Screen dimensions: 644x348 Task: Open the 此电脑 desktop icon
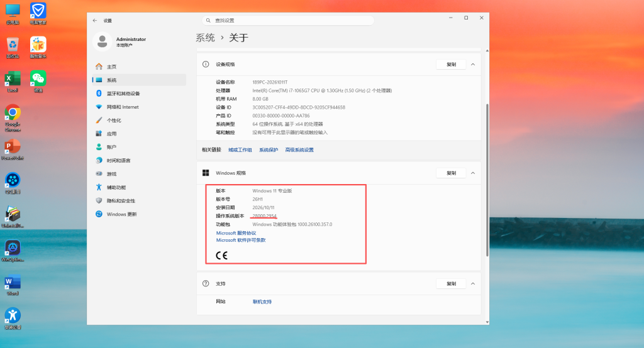(13, 14)
